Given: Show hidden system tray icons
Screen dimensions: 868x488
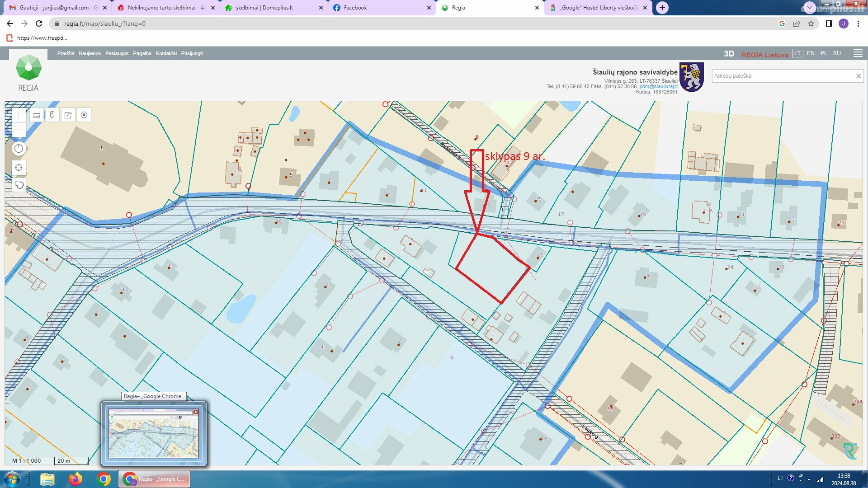Looking at the screenshot, I should 809,479.
